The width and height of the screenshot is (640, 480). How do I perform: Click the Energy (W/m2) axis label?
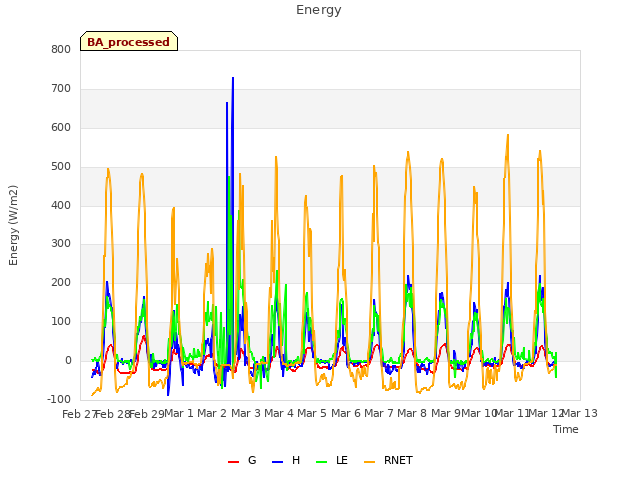(x=13, y=225)
